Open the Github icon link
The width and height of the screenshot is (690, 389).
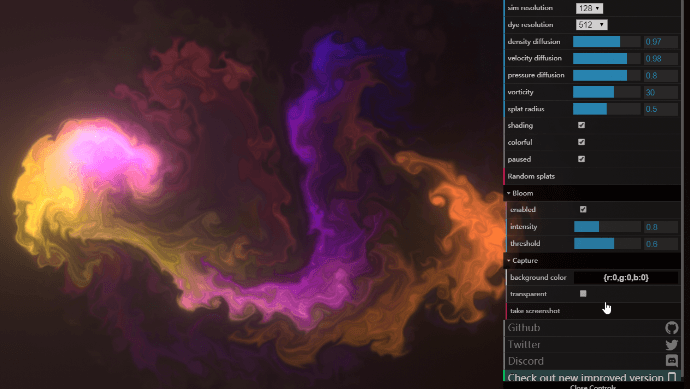672,327
